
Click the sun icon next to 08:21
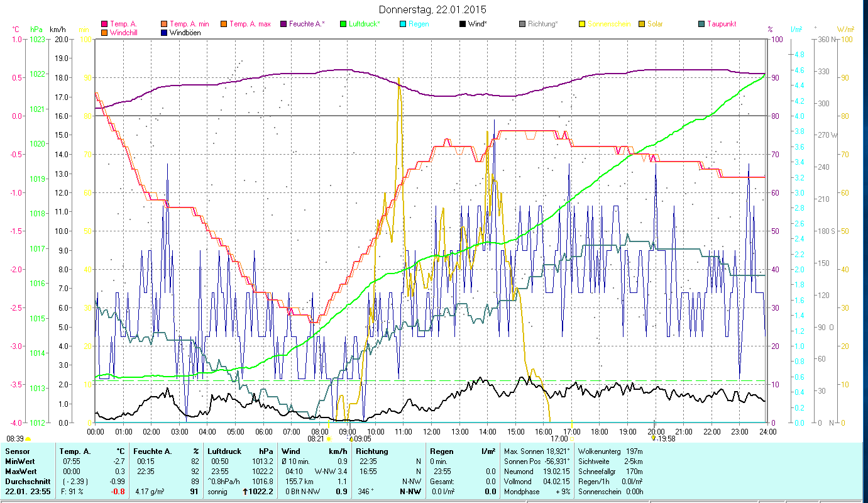click(329, 439)
